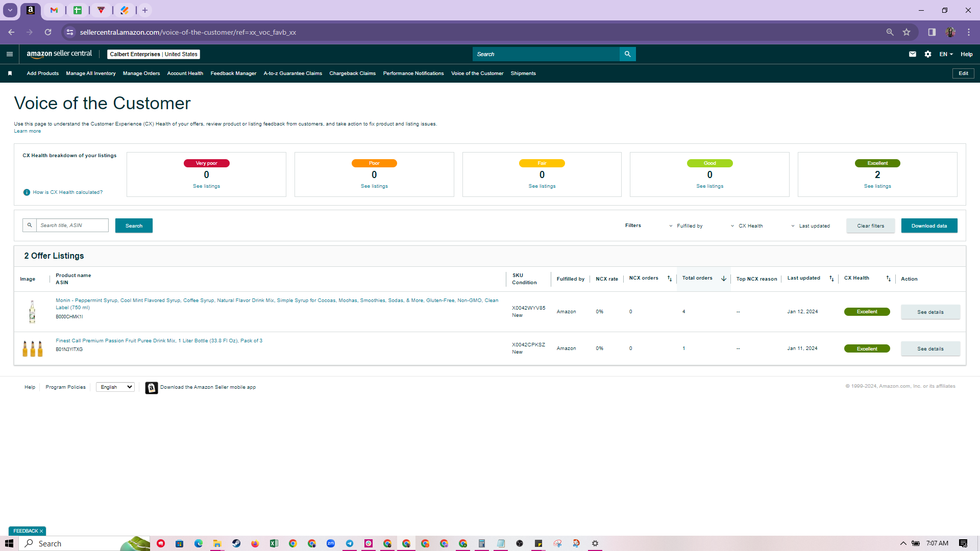Expand the Last updated filter dropdown
The width and height of the screenshot is (980, 551).
811,226
